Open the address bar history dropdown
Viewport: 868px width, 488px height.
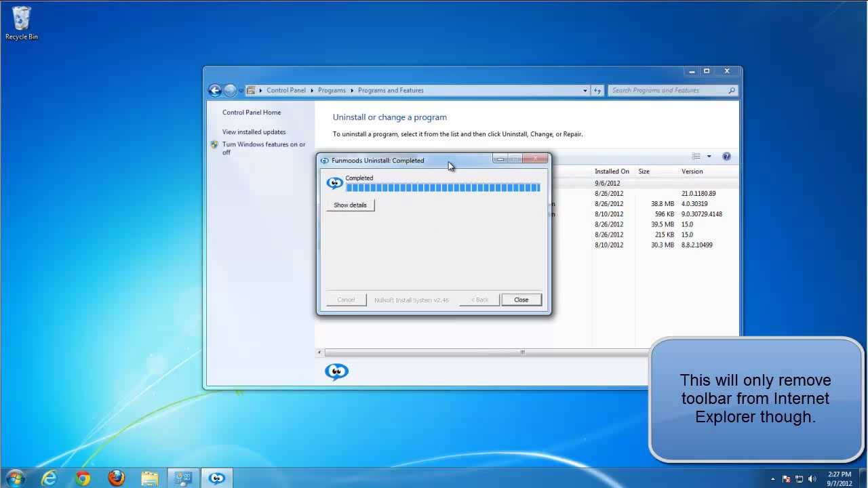click(x=585, y=90)
